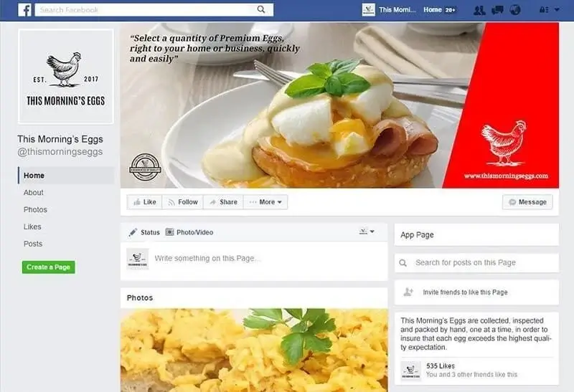Image resolution: width=574 pixels, height=392 pixels.
Task: Expand the More dropdown button
Action: [265, 202]
